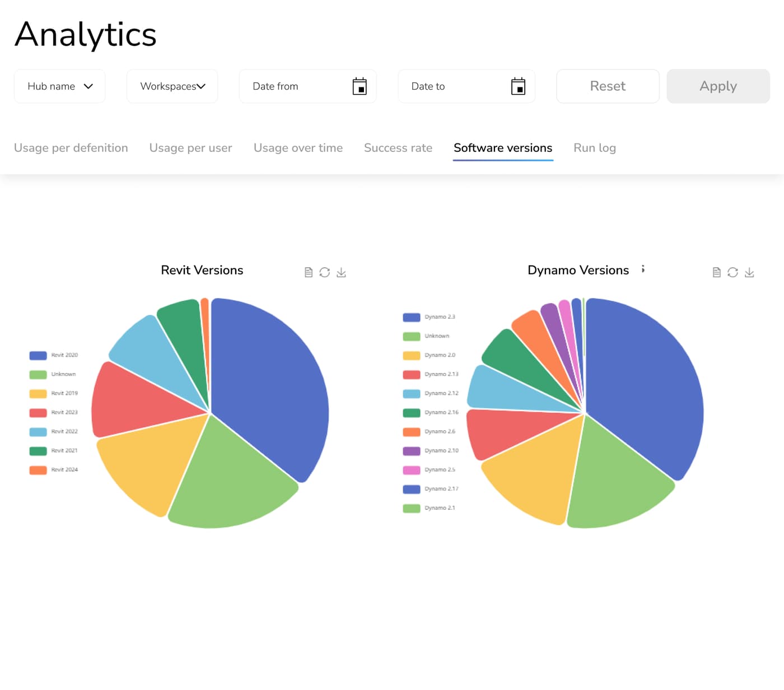This screenshot has width=784, height=690.
Task: Toggle the Unknown legend entry in Revit Versions
Action: click(53, 374)
